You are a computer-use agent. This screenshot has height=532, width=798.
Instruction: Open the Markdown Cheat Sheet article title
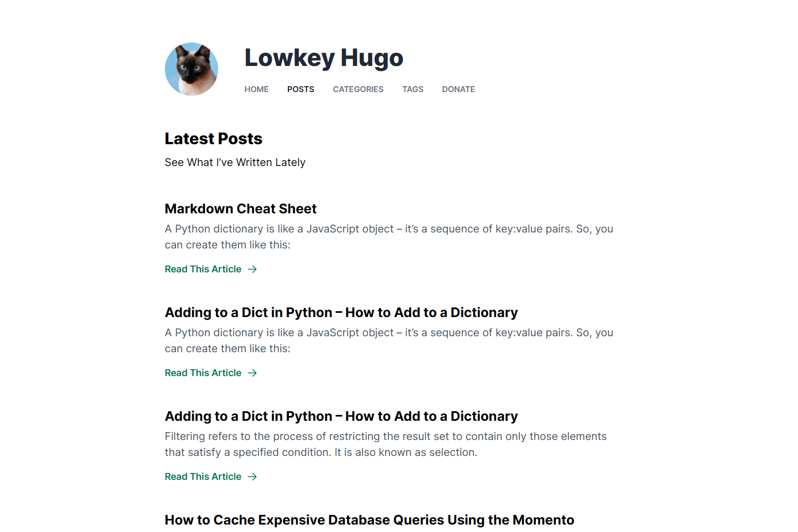pyautogui.click(x=240, y=209)
